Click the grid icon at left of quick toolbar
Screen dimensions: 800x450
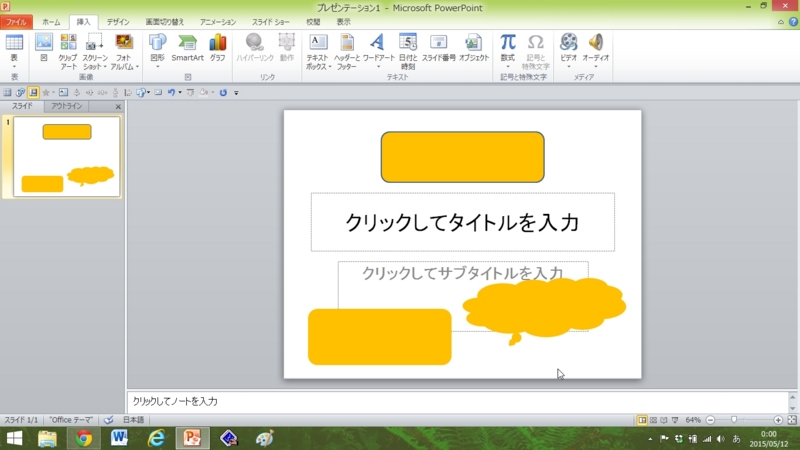click(7, 92)
